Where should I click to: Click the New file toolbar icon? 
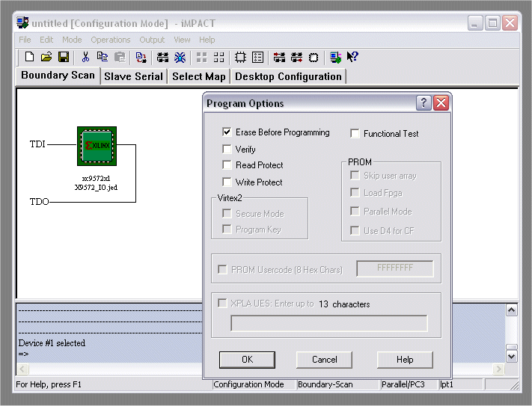(x=29, y=57)
